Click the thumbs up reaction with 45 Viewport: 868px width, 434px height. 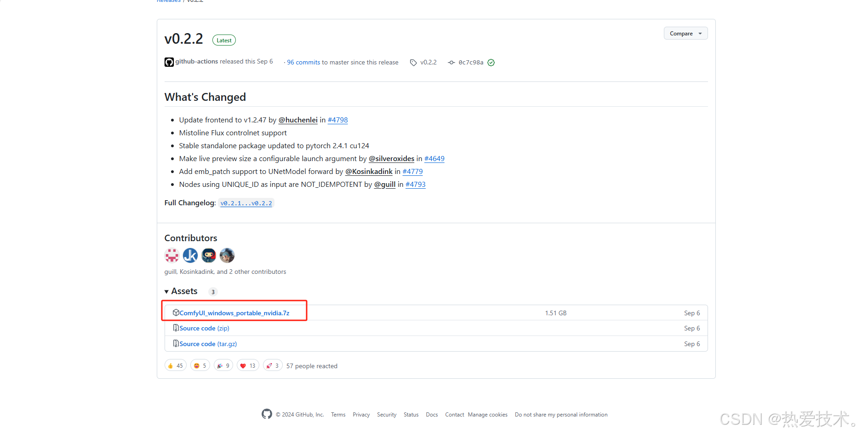click(x=176, y=366)
